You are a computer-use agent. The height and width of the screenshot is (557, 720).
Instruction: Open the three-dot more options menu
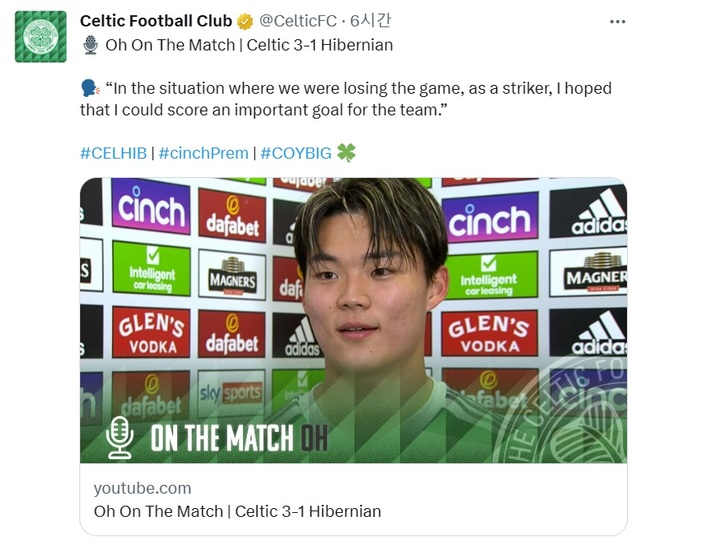617,21
